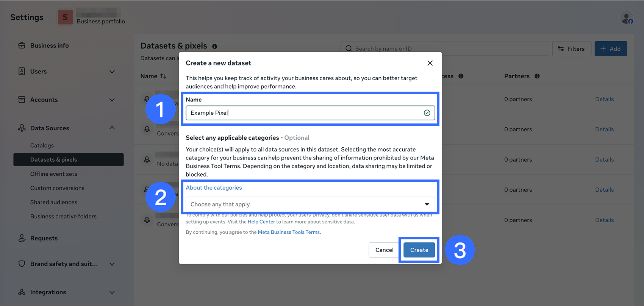The image size is (644, 306).
Task: Click the Name input field containing Example Pixel
Action: (x=310, y=113)
